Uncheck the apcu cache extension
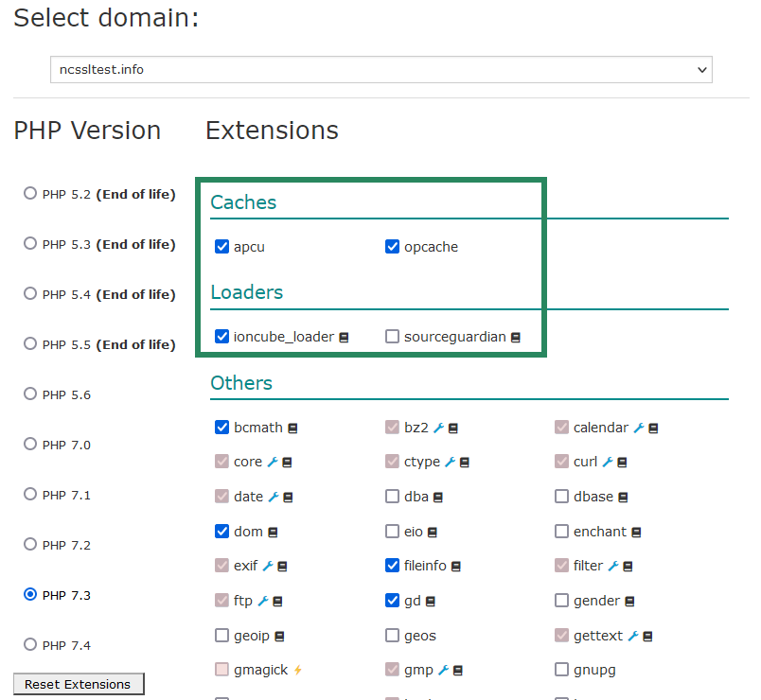Viewport: 761px width, 700px height. [222, 247]
